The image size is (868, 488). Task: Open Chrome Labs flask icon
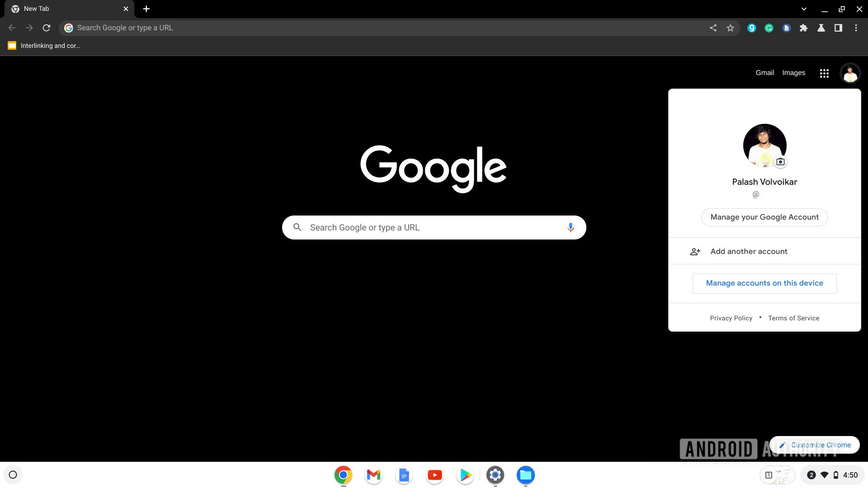click(821, 28)
